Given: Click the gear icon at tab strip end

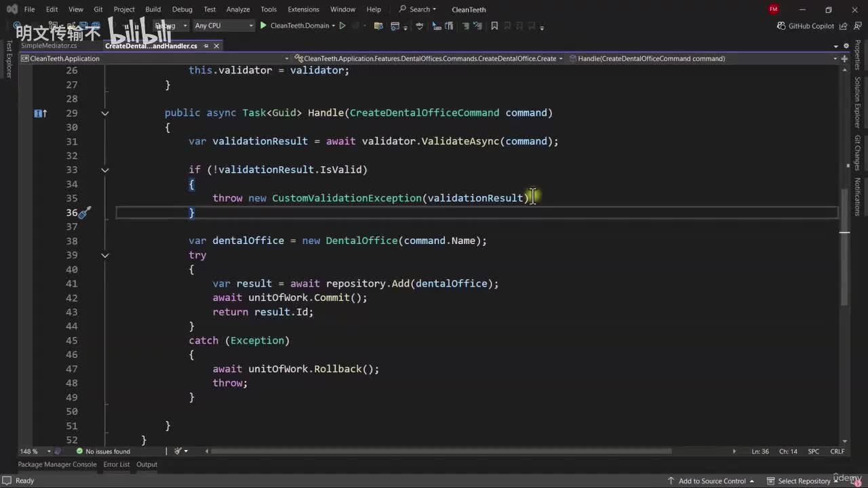Looking at the screenshot, I should (x=846, y=45).
